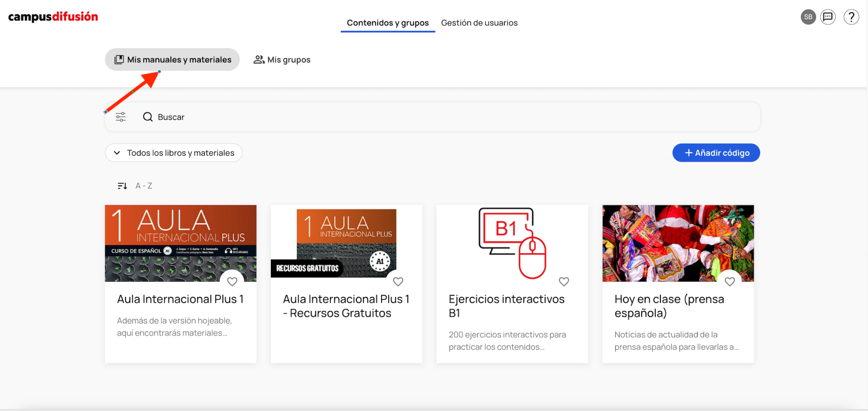Open the Aula Internacional Plus 1 title

[181, 299]
